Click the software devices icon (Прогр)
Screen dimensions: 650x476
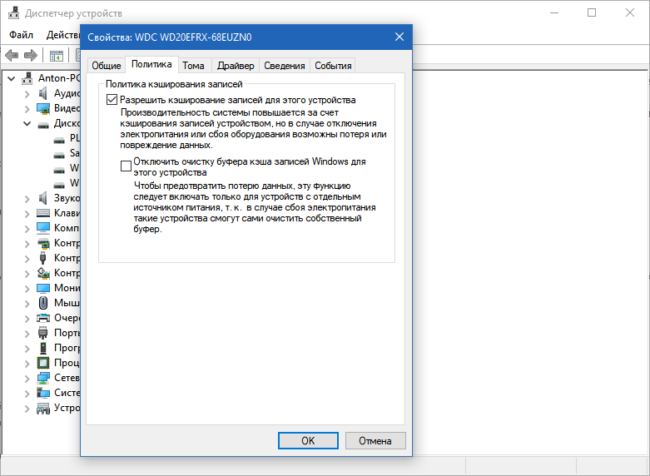[x=43, y=348]
